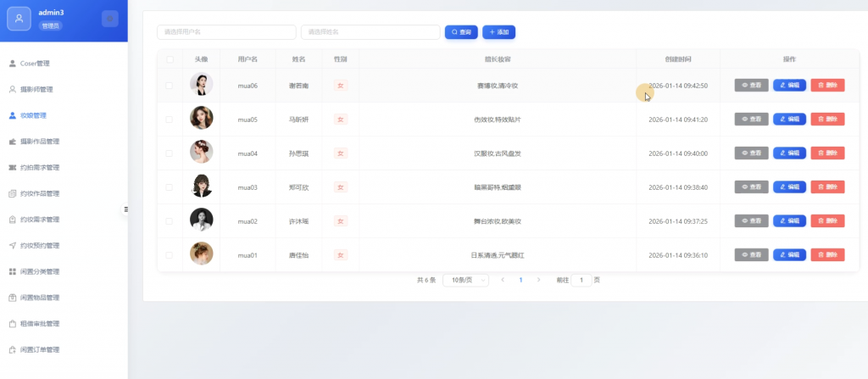Edit row mua04 with 编辑
868x379 pixels.
(789, 153)
